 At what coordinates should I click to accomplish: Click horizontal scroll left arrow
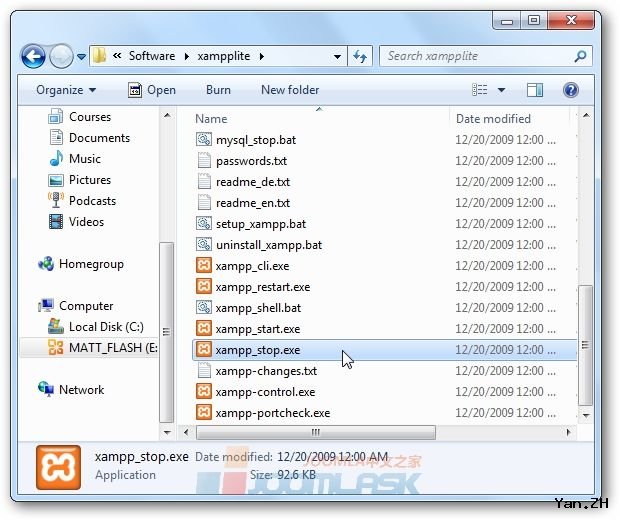point(186,432)
